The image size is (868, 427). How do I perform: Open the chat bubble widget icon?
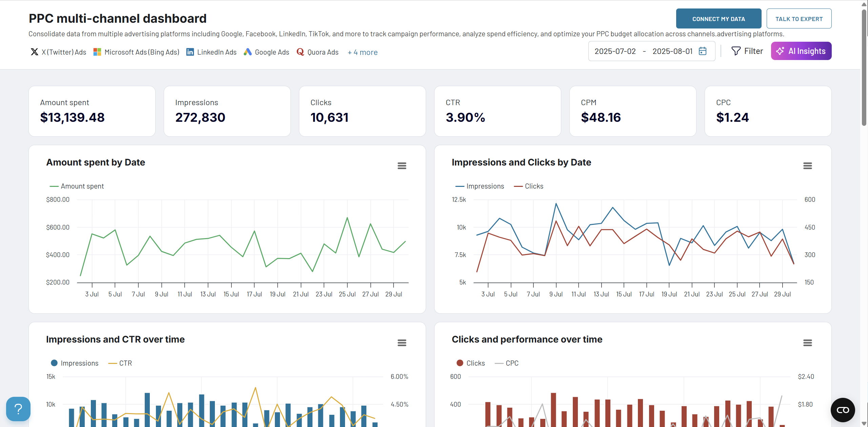(x=843, y=410)
